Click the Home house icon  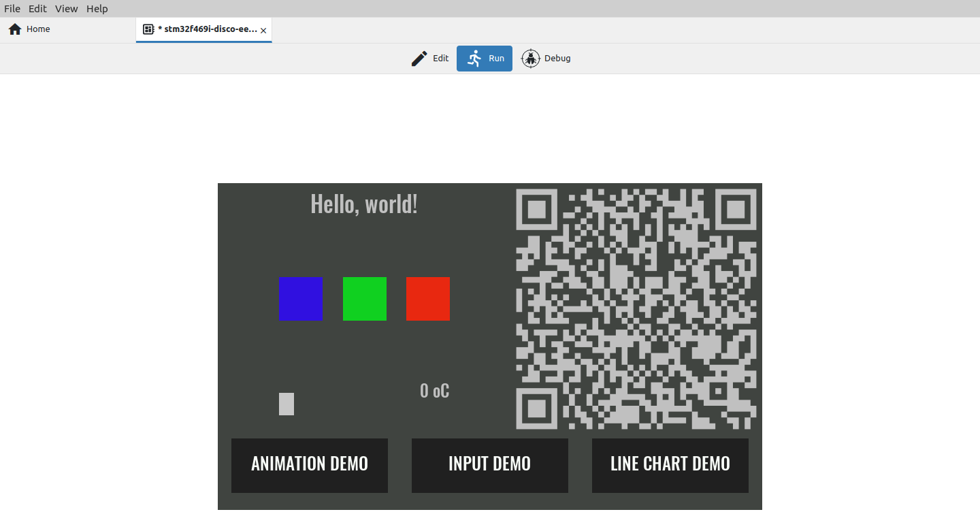point(15,29)
